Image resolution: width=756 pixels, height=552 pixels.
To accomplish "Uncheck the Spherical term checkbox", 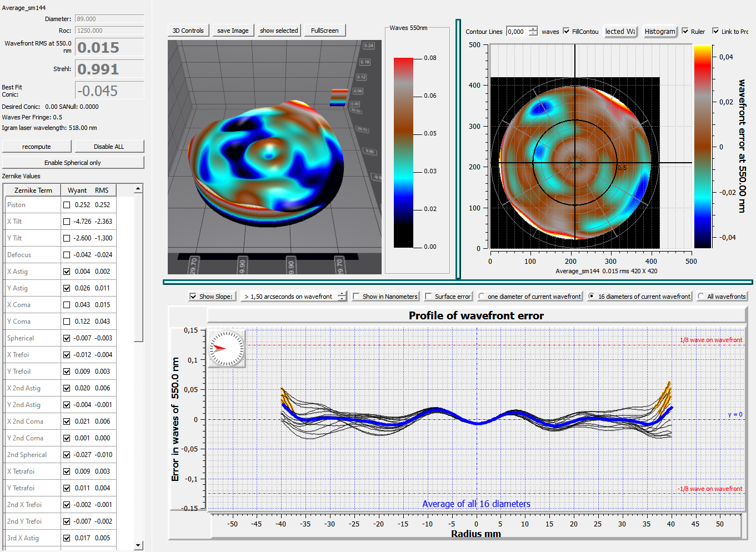I will 67,338.
